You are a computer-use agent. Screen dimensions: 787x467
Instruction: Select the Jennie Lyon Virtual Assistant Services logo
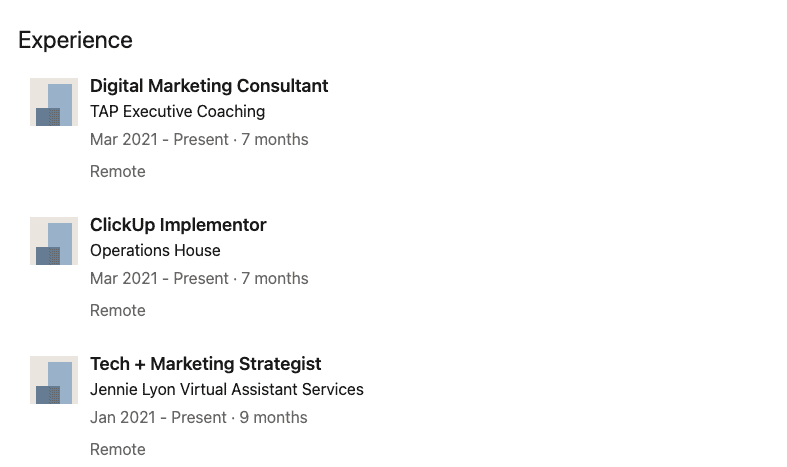click(x=54, y=380)
